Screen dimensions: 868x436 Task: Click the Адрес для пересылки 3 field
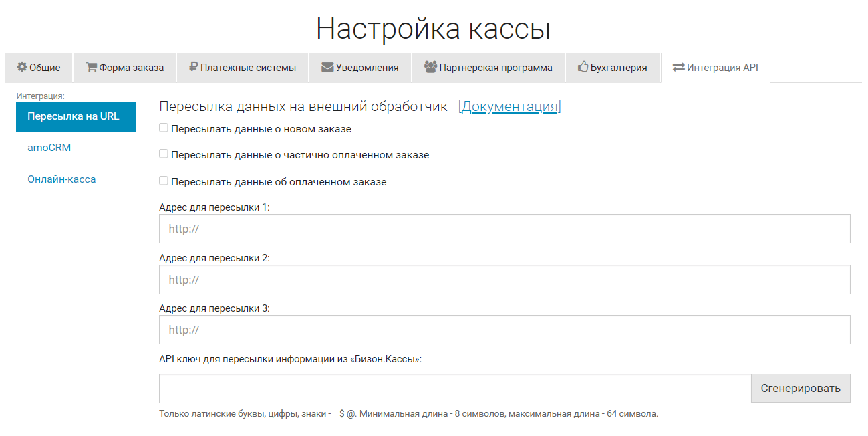tap(504, 330)
